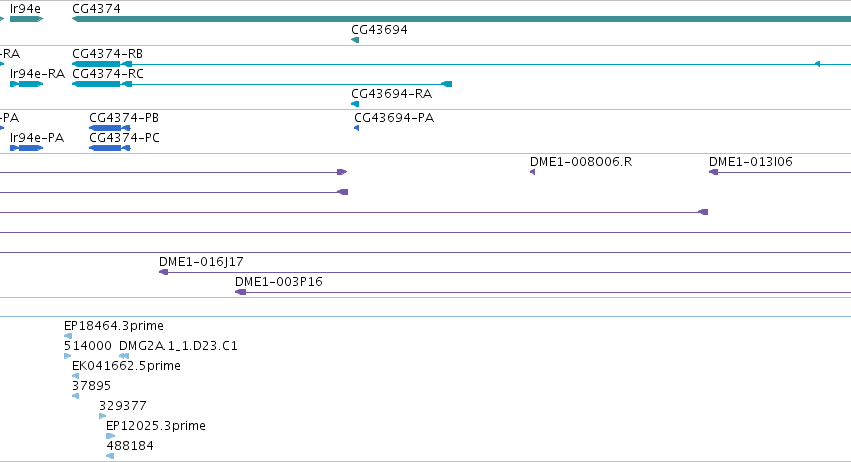Click the DME1-003P16 clone start arrow
Viewport: 851px width, 462px height.
tap(240, 292)
